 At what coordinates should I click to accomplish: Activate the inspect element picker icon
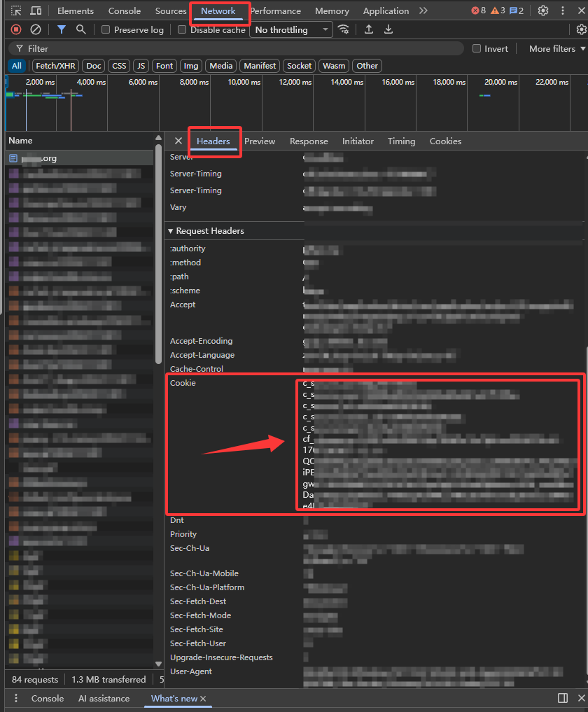[x=16, y=11]
